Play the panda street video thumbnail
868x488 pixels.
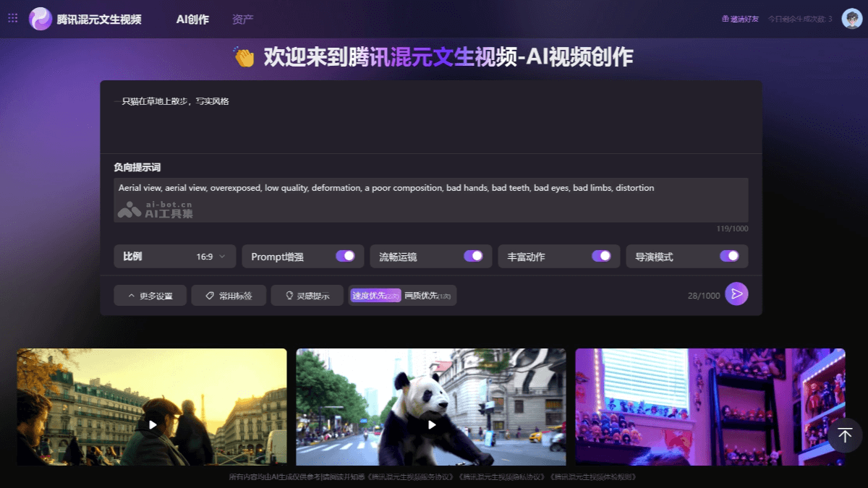(430, 426)
